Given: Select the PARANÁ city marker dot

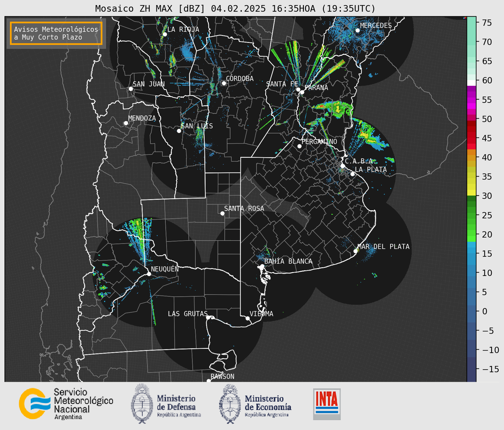Looking at the screenshot, I should point(302,92).
